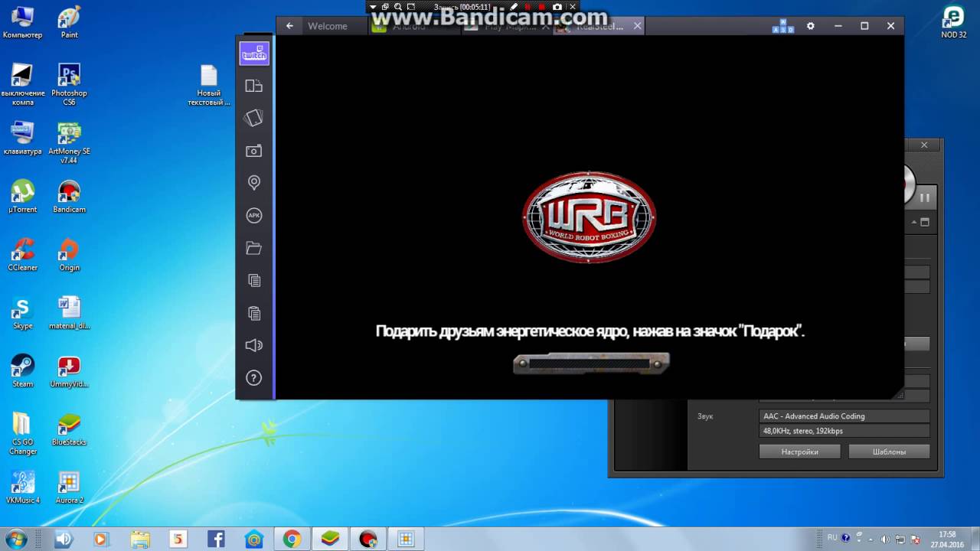Click the Шаблоны button in Bandicam window

889,452
